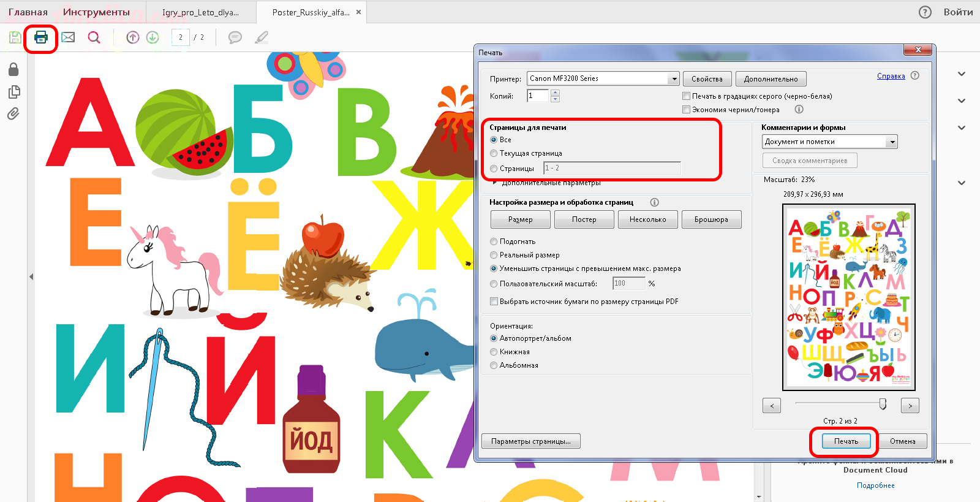The height and width of the screenshot is (502, 980).
Task: Open the Принтер dropdown list
Action: tap(674, 78)
